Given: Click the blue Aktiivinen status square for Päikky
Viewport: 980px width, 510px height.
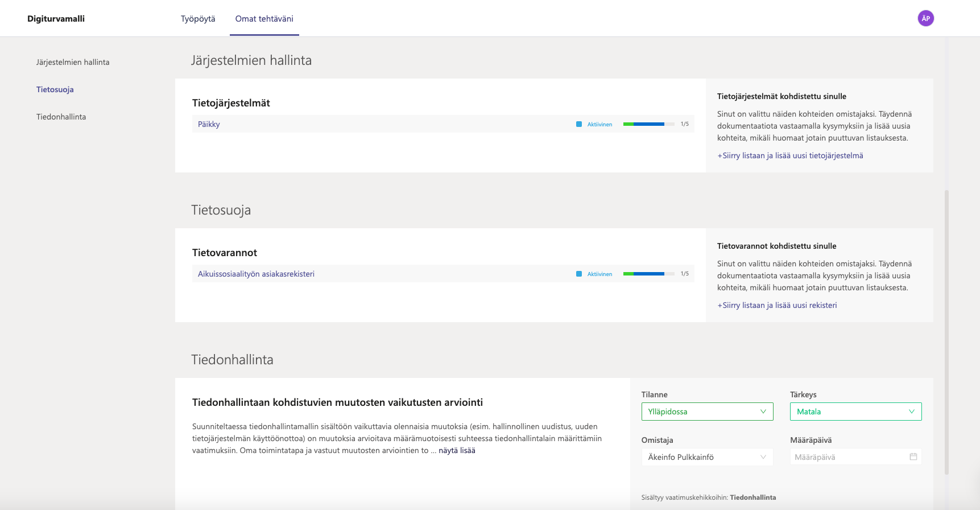Looking at the screenshot, I should [579, 124].
